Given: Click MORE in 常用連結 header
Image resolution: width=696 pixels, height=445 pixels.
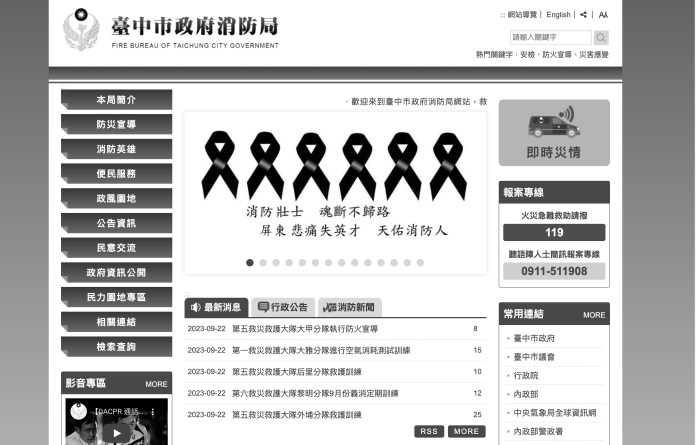Looking at the screenshot, I should click(x=594, y=315).
